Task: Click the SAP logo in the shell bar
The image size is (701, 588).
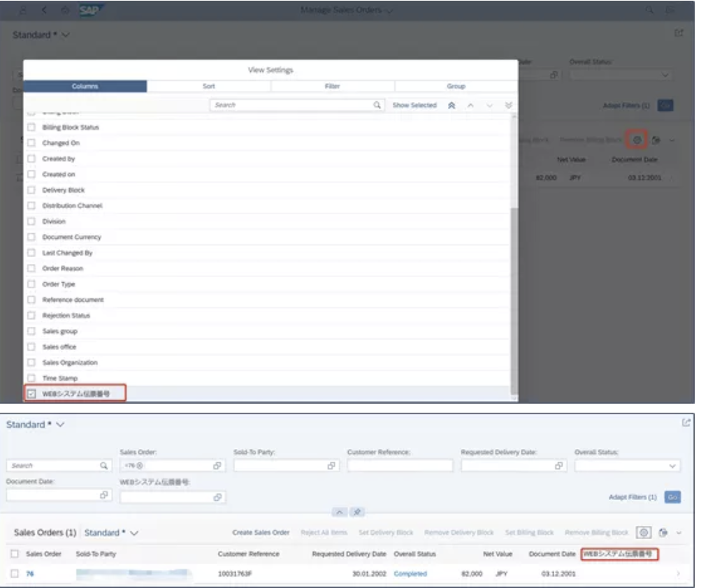Action: click(x=91, y=10)
